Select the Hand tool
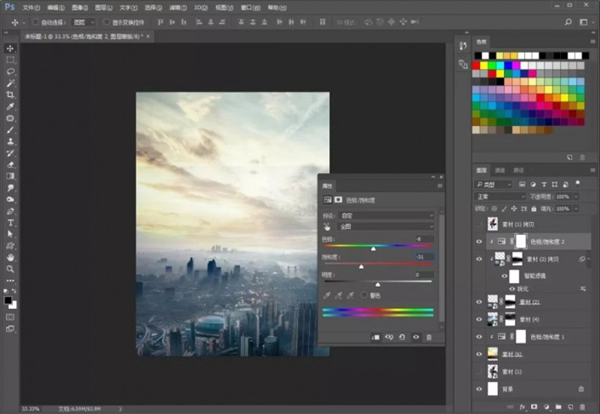 tap(10, 257)
